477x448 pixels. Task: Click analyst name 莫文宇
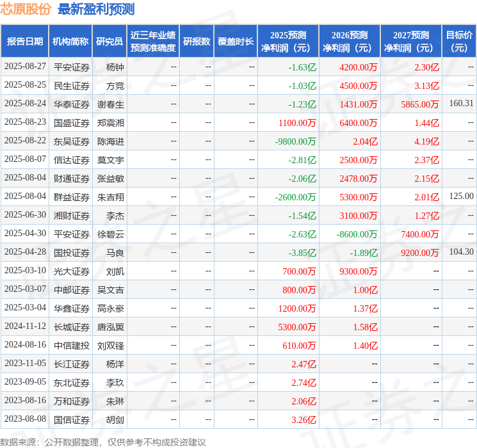110,160
